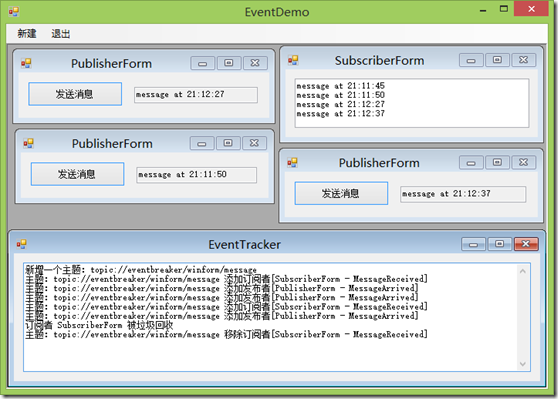Screen dimensions: 558x399
Task: Close the main EventDemo window
Action: click(531, 9)
